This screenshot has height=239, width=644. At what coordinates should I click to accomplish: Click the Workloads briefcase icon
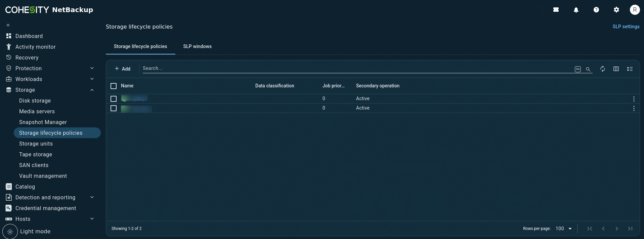(9, 79)
